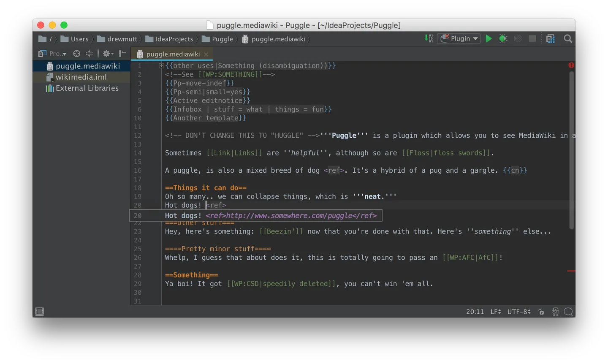Click the Scroll from Source target icon

(76, 54)
